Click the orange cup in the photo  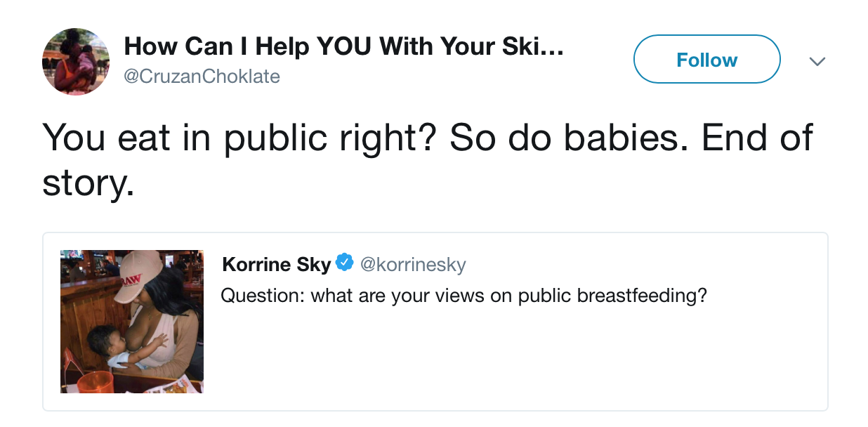[x=94, y=382]
